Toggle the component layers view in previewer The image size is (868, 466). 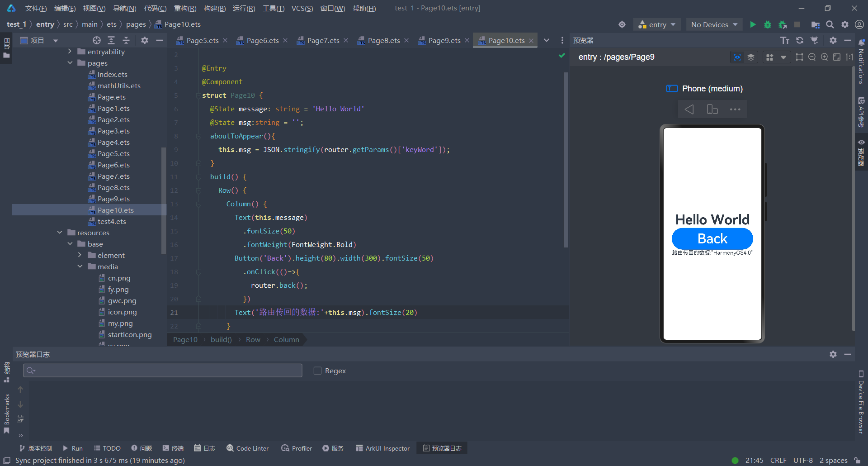tap(751, 57)
